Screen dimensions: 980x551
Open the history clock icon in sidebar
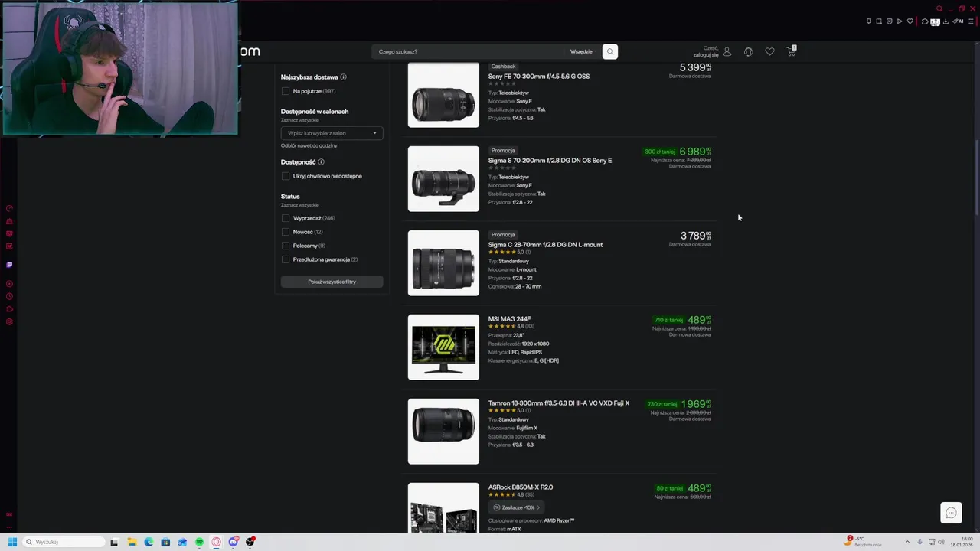pyautogui.click(x=9, y=296)
